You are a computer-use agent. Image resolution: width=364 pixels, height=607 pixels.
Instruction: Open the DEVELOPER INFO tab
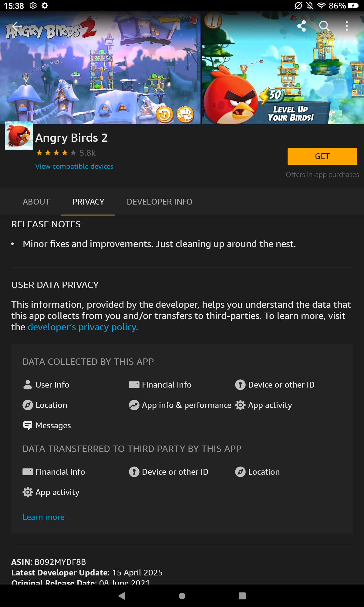(160, 202)
